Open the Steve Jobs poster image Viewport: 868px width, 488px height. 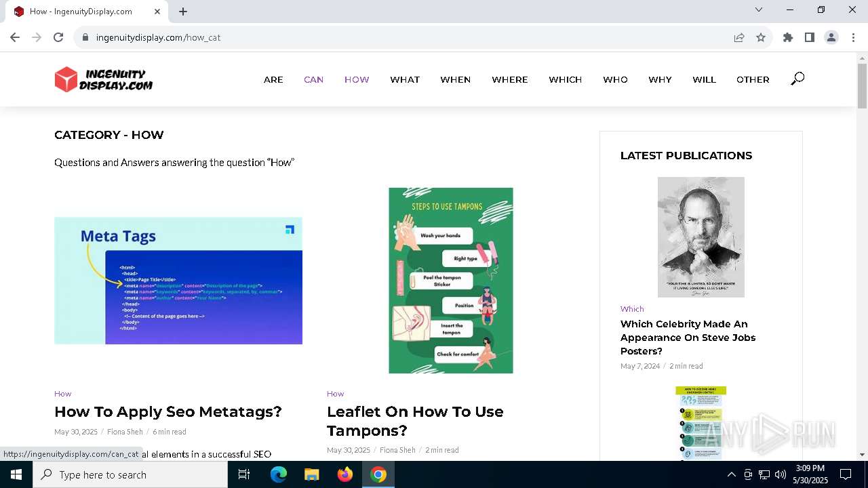[x=701, y=237]
